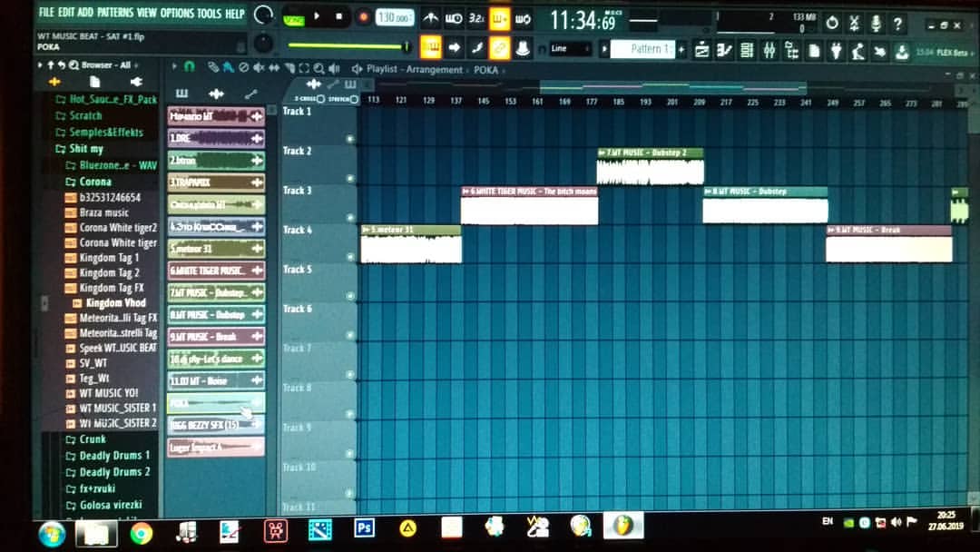Screen dimensions: 980x552
Task: Select the 1.DRE clip in picker
Action: [x=216, y=138]
